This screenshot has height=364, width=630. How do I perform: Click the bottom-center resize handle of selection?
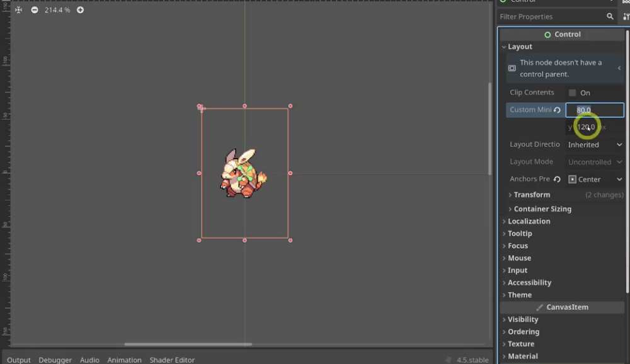tap(244, 241)
